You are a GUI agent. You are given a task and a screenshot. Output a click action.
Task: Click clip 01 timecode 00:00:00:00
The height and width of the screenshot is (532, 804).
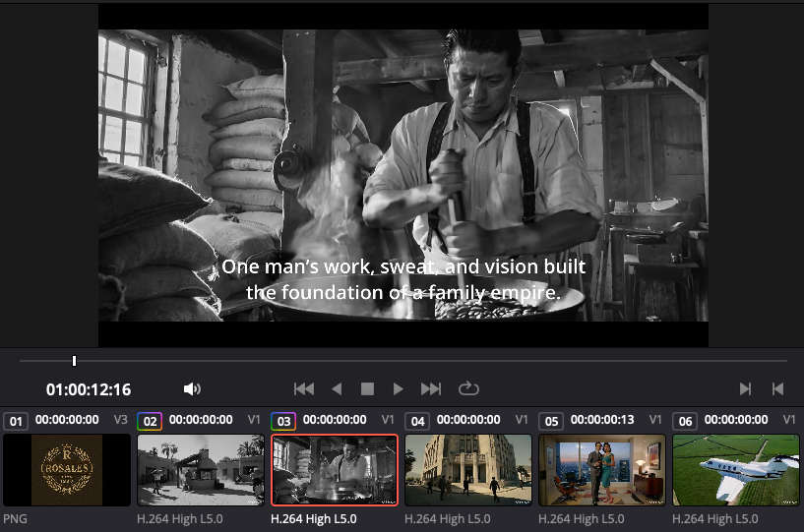point(67,420)
